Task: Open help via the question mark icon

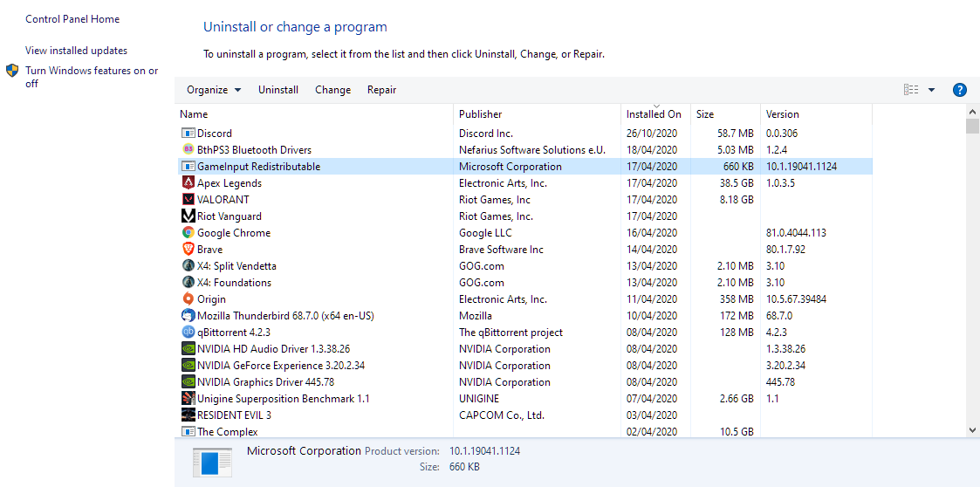Action: click(x=959, y=90)
